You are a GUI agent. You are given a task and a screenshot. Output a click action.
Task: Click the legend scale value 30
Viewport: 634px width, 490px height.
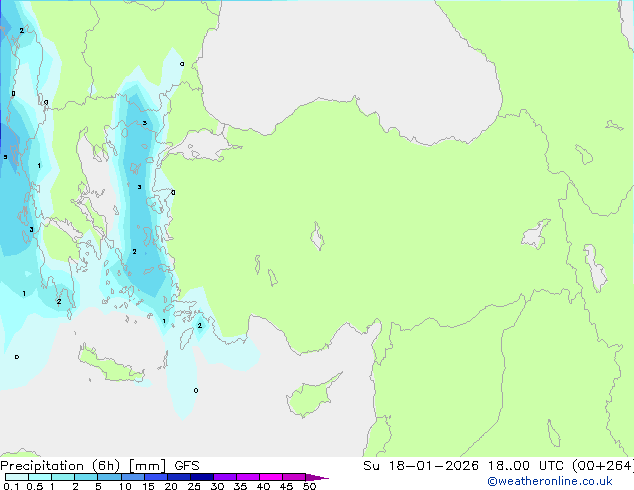click(x=217, y=486)
